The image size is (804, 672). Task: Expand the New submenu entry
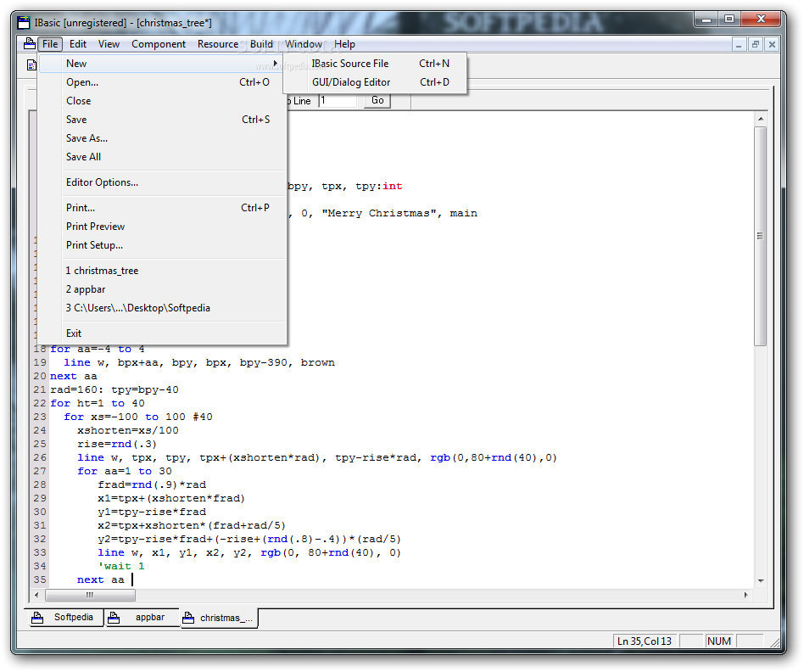tap(161, 64)
